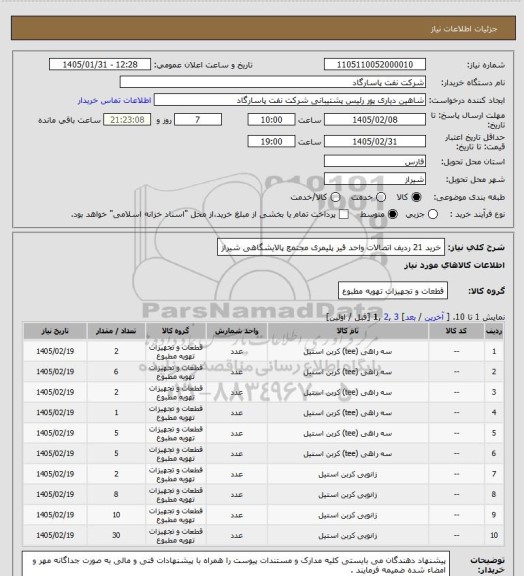
Task: Click the delivery province field فارس
Action: (375, 161)
